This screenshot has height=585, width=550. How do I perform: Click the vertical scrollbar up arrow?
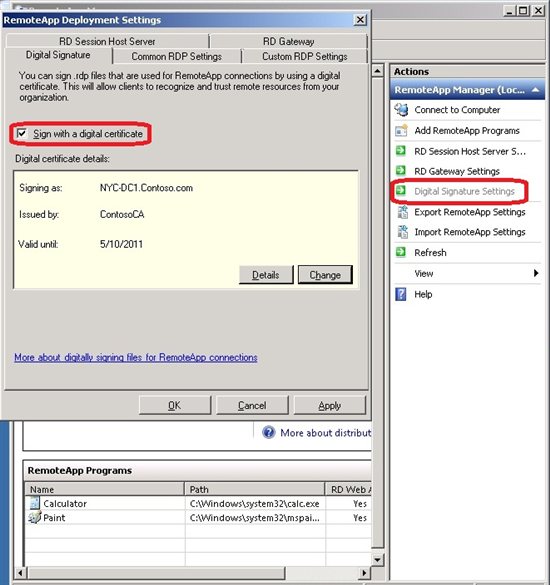point(378,71)
